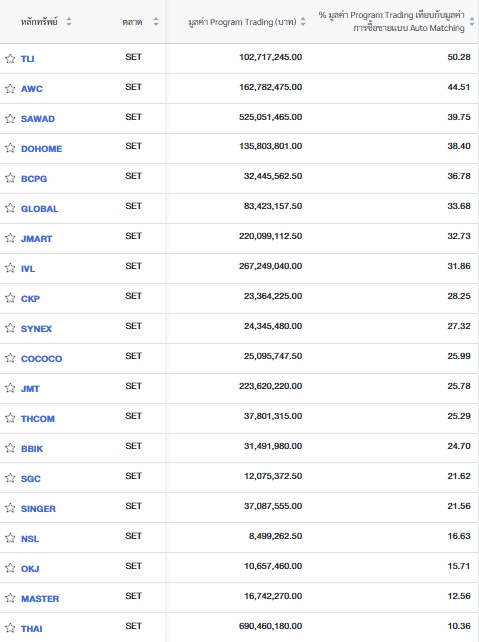Sort by the securities name column arrows
The image size is (479, 642).
coord(69,22)
